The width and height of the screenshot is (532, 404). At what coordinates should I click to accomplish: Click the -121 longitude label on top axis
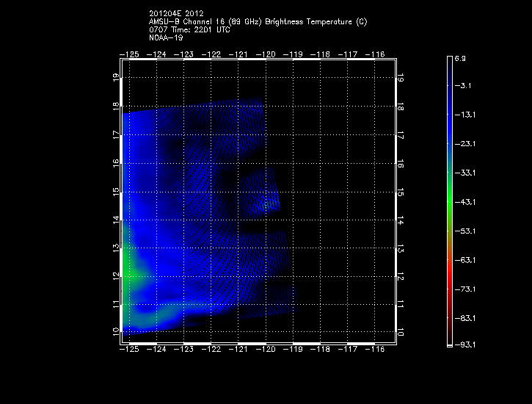tap(238, 54)
